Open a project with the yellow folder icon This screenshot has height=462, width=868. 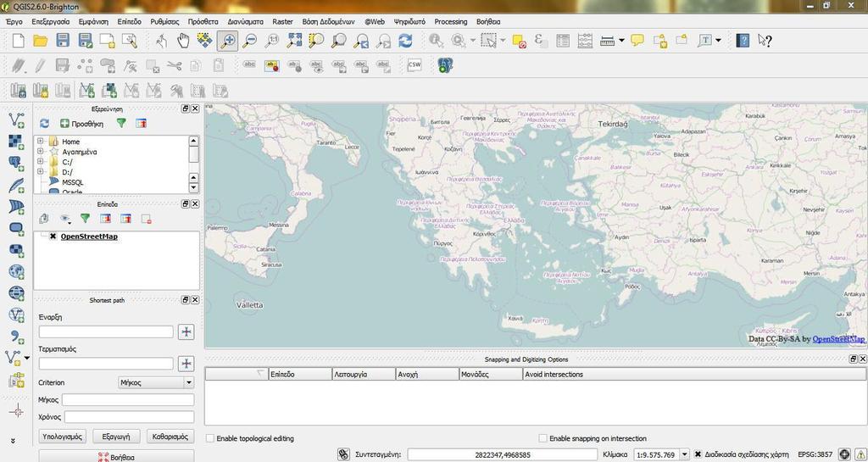(x=41, y=41)
